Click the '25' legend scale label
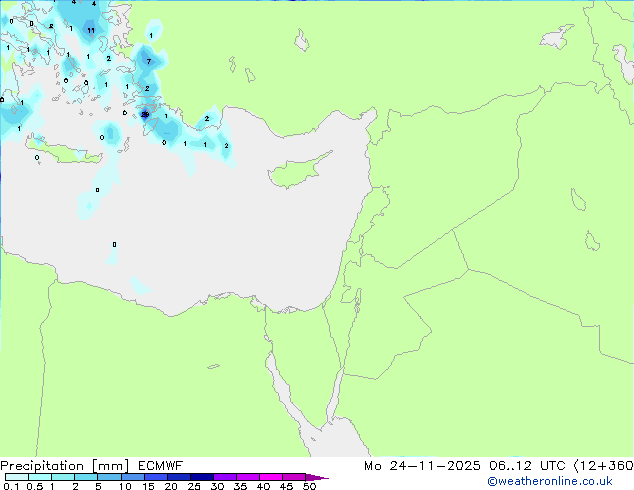Image resolution: width=634 pixels, height=490 pixels. 194,486
